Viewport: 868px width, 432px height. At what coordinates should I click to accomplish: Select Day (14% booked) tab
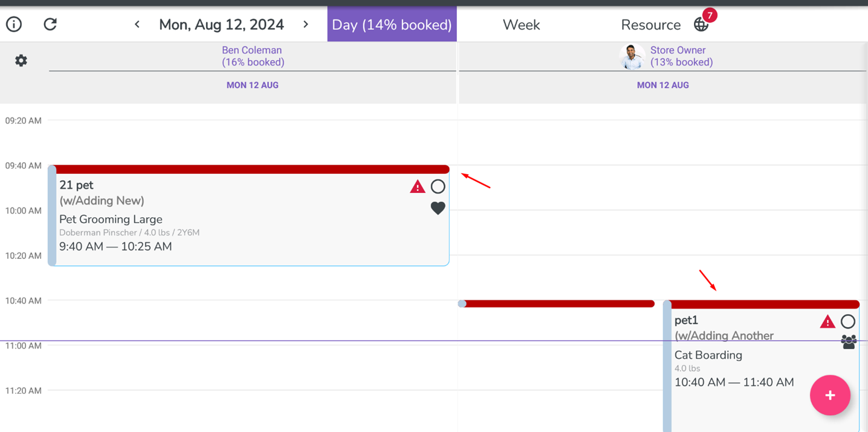[x=392, y=25]
